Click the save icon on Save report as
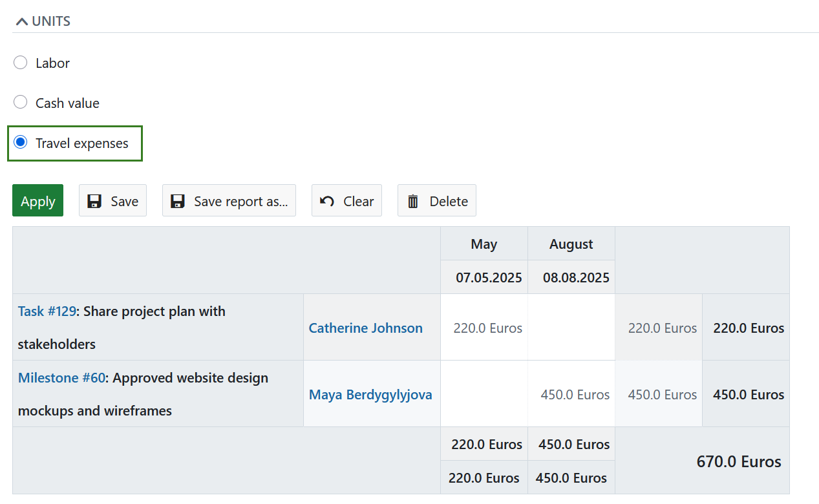The image size is (819, 504). click(x=176, y=201)
